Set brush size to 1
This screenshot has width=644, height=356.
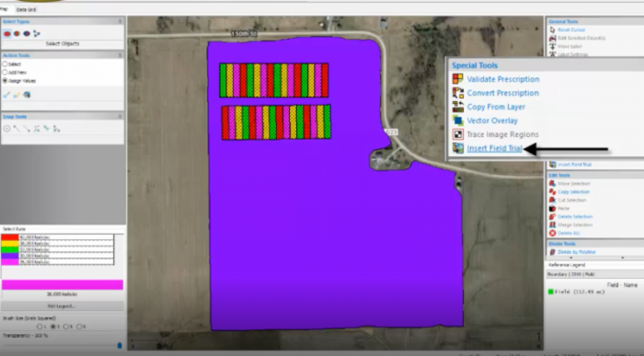[40, 327]
